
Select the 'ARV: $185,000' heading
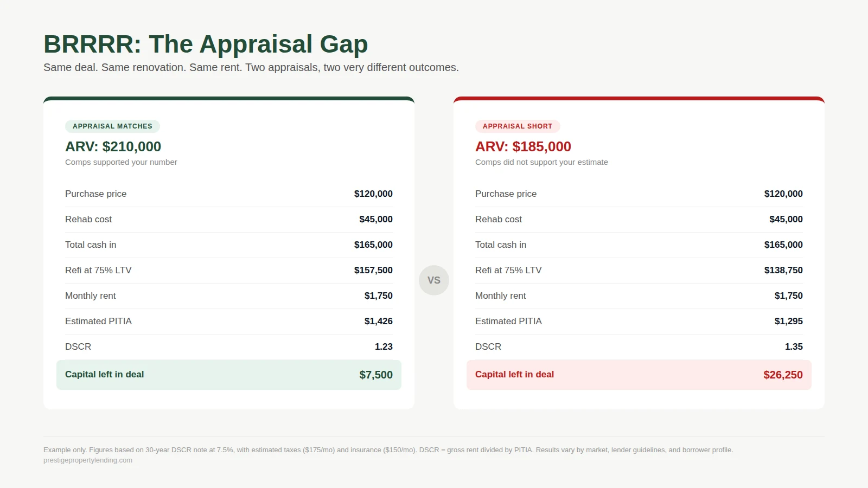pyautogui.click(x=523, y=146)
